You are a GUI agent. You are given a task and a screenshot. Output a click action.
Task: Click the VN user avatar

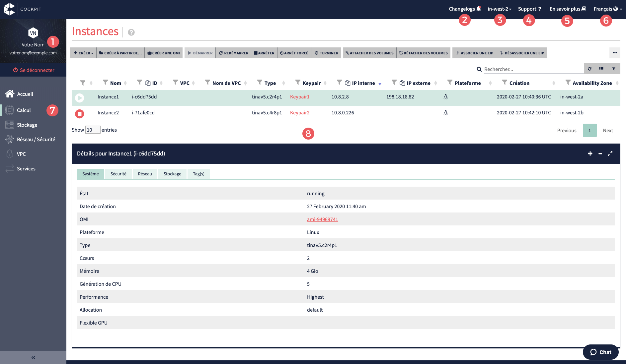tap(33, 33)
